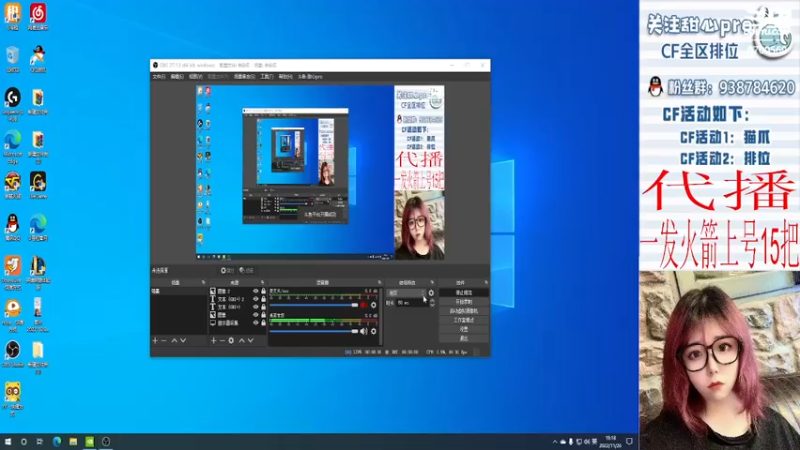Open the 场景集合 (Scene Collection) menu
This screenshot has height=450, width=800.
(244, 77)
